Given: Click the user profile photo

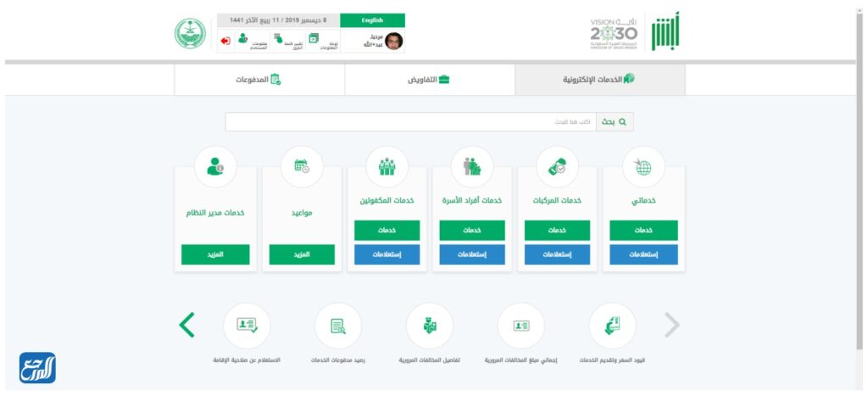Looking at the screenshot, I should pos(393,41).
